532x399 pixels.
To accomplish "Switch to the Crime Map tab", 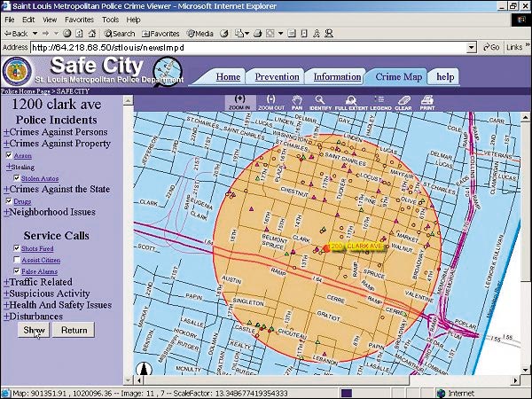I will pos(398,77).
